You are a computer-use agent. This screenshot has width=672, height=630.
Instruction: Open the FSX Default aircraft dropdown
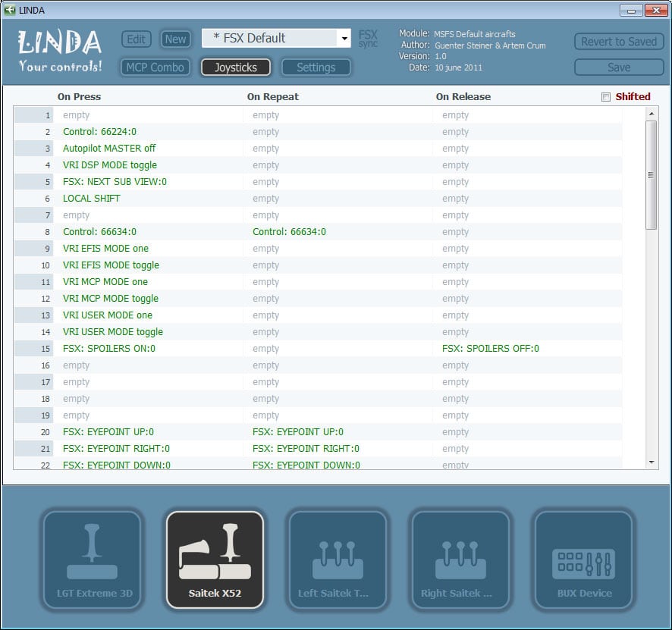(x=344, y=39)
